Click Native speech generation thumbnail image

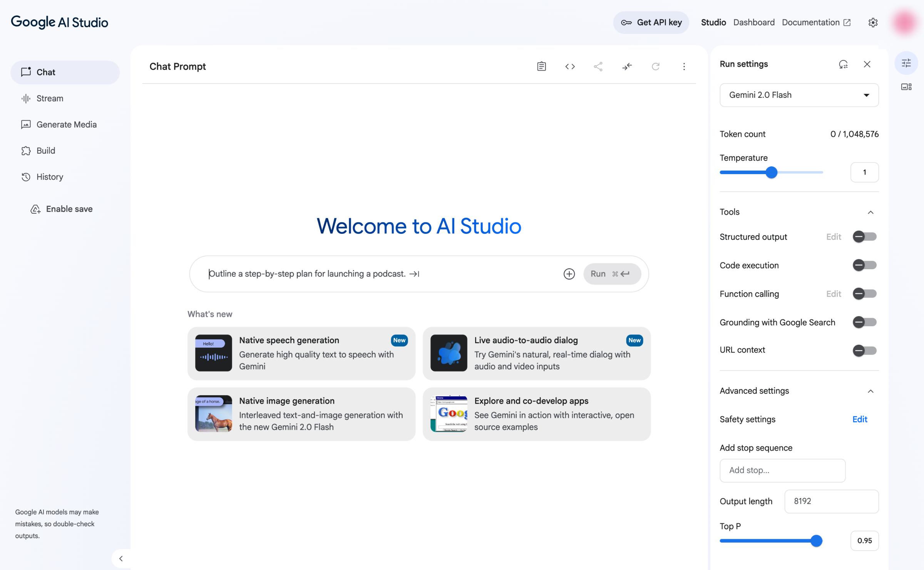click(x=213, y=353)
